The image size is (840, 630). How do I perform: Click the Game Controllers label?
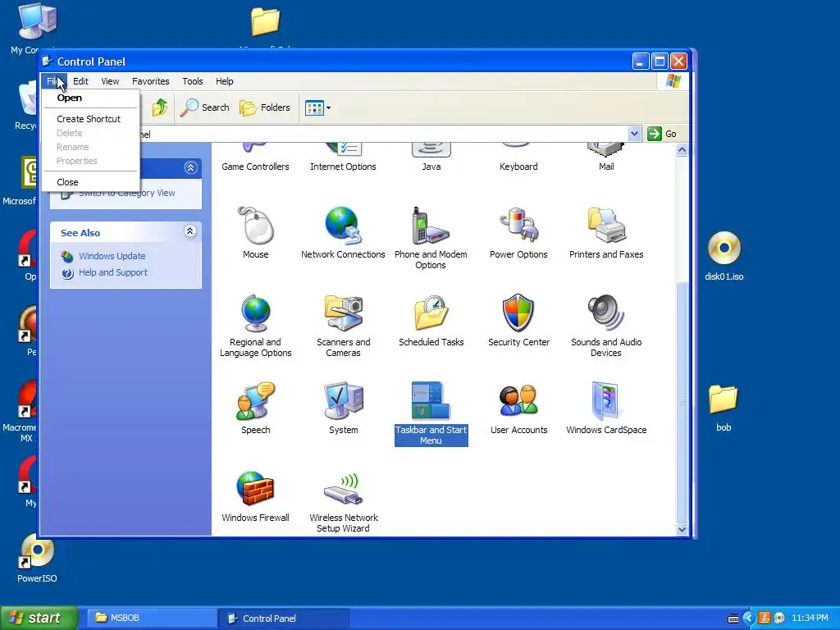(x=255, y=167)
